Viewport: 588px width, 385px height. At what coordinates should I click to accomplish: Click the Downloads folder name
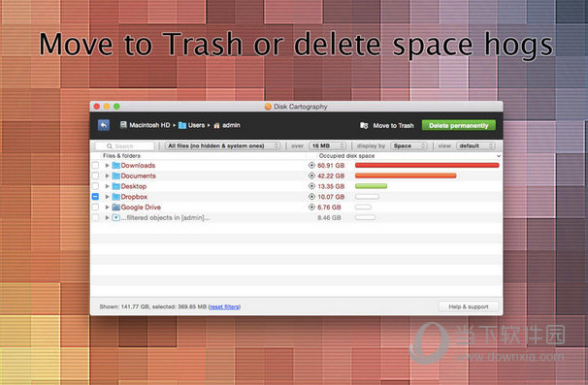[138, 165]
